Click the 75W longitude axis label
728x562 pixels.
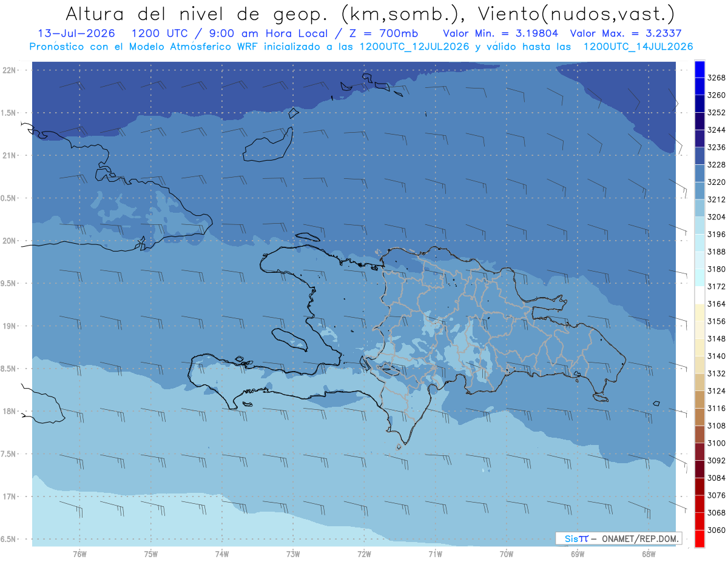pos(151,554)
